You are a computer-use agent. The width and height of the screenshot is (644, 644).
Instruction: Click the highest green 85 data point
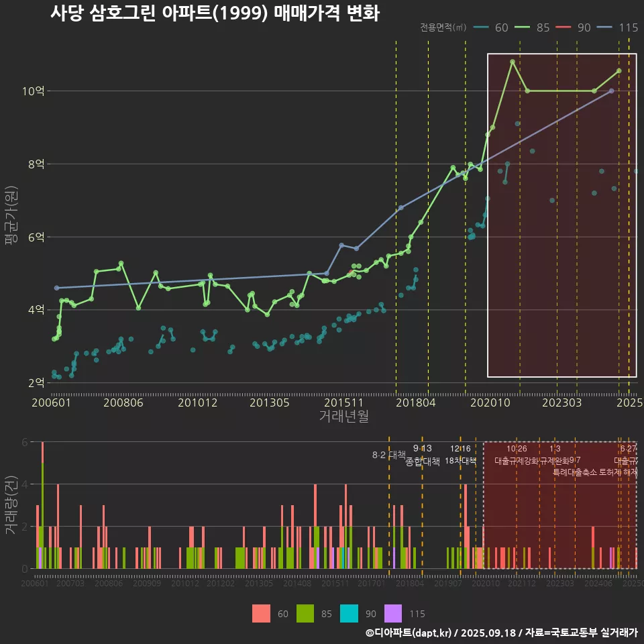point(513,62)
